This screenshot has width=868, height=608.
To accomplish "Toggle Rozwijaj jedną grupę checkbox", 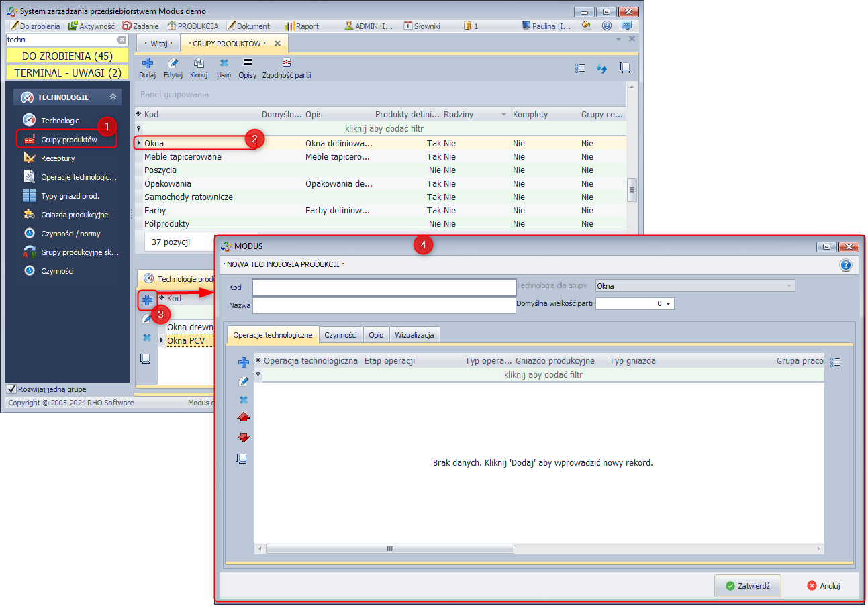I will (11, 389).
